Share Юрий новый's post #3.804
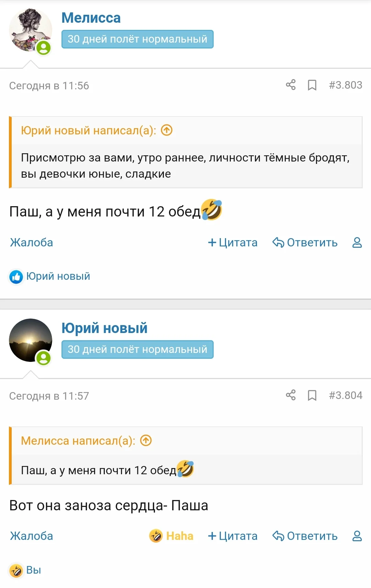The width and height of the screenshot is (371, 588). pyautogui.click(x=291, y=395)
